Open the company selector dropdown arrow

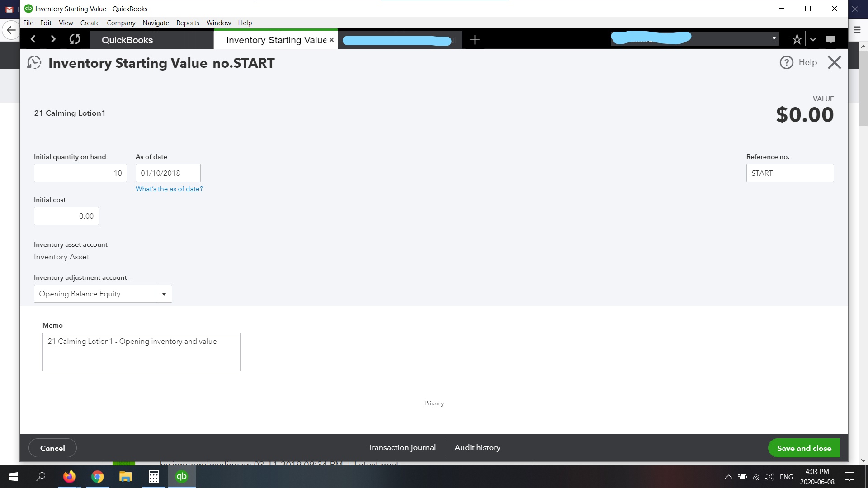pyautogui.click(x=774, y=39)
